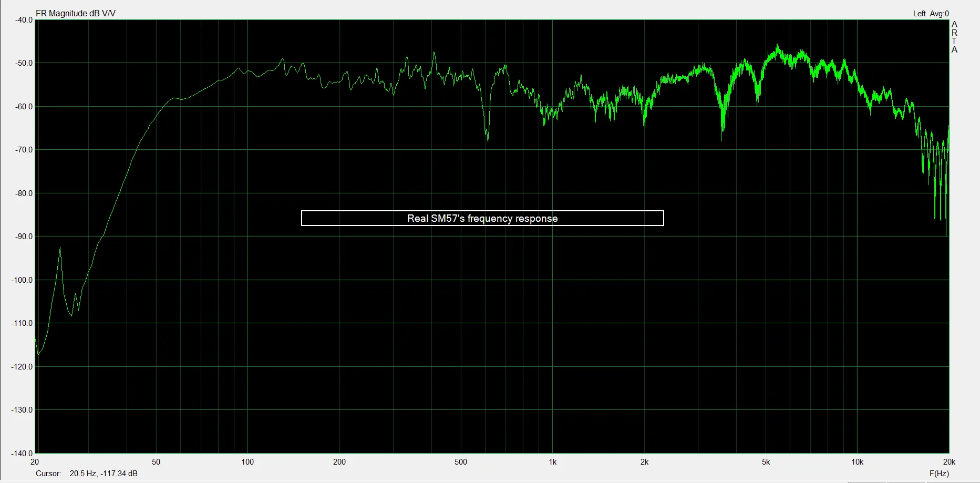Image resolution: width=980 pixels, height=483 pixels.
Task: Click the "Left" channel label
Action: tap(919, 14)
